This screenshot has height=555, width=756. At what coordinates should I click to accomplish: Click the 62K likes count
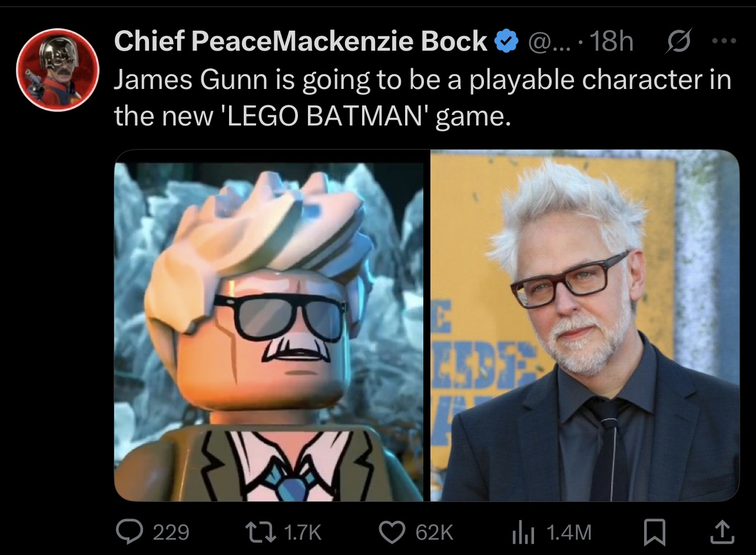[434, 533]
